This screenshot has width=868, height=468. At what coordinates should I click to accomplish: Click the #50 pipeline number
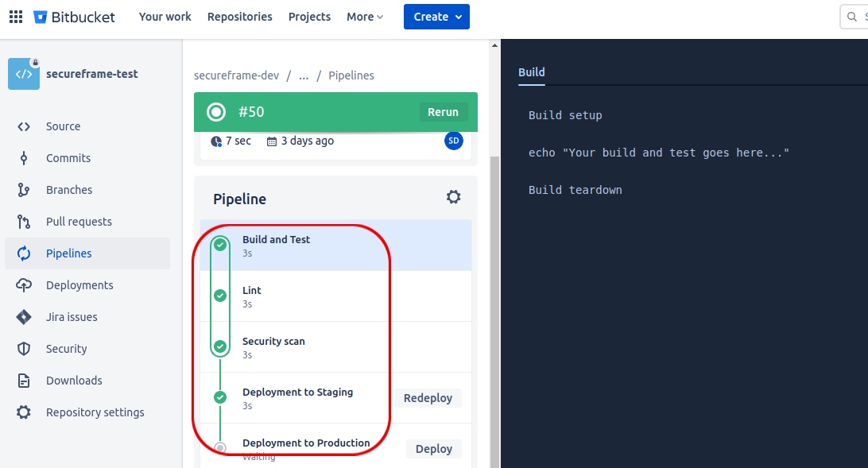(251, 112)
